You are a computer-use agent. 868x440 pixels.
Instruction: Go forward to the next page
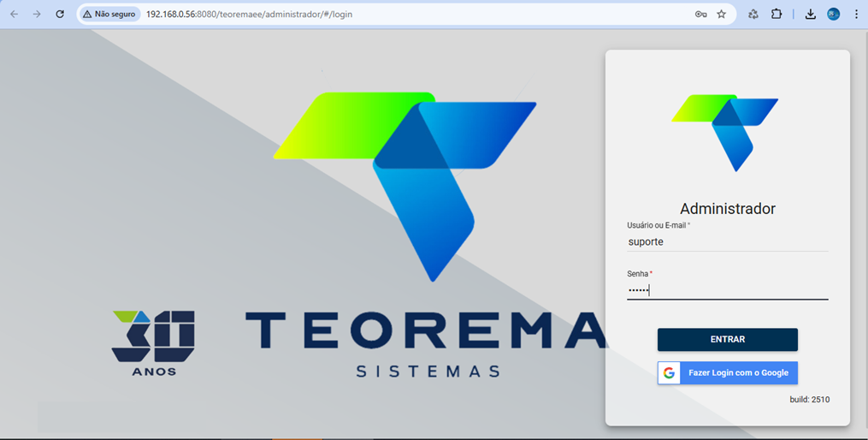pyautogui.click(x=37, y=15)
